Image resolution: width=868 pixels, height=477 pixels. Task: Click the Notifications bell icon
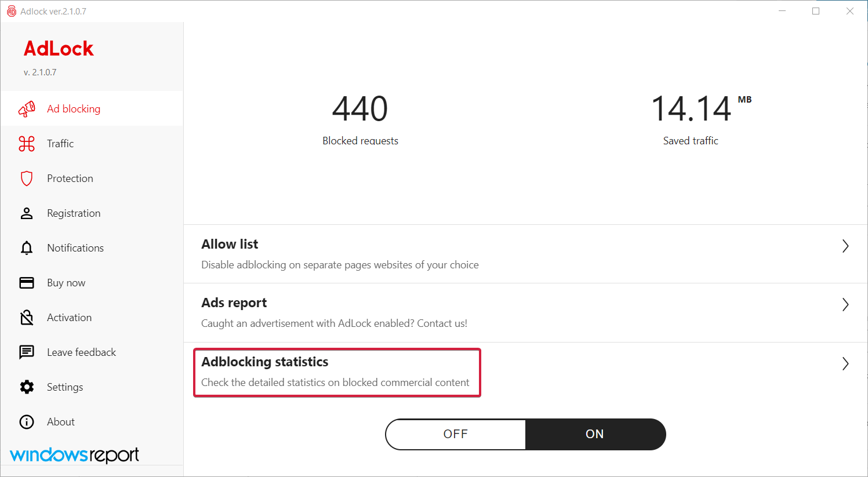pyautogui.click(x=27, y=248)
